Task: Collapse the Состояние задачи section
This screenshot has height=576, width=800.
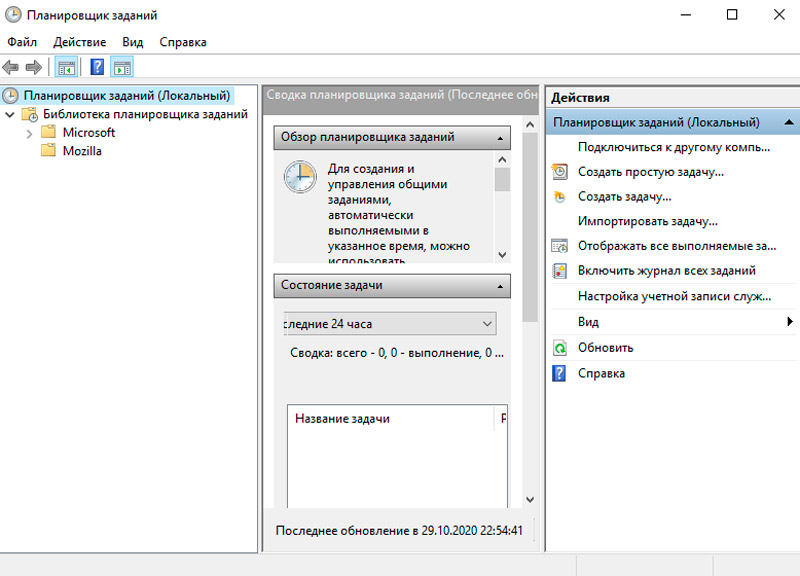Action: pos(500,286)
